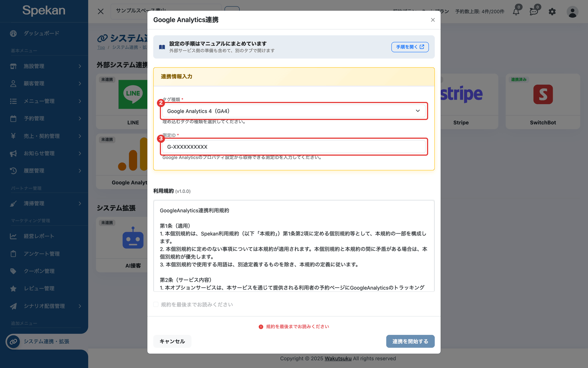The height and width of the screenshot is (368, 588).
Task: Close the Google Analytics連携 dialog
Action: [433, 20]
